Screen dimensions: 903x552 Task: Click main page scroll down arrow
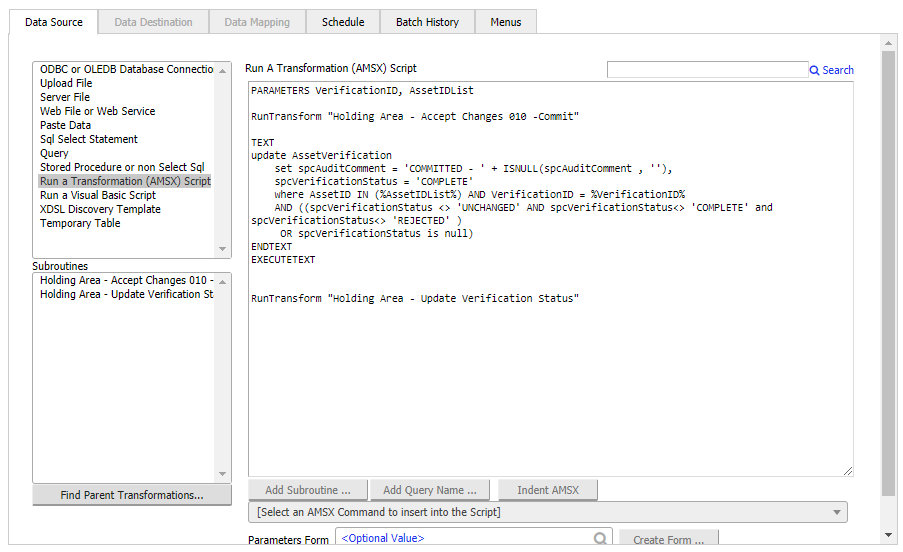(889, 535)
